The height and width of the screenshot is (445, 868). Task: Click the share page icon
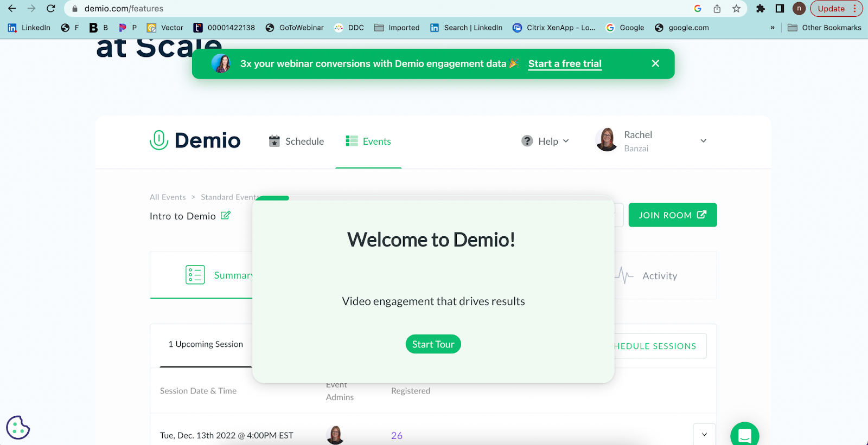tap(717, 9)
